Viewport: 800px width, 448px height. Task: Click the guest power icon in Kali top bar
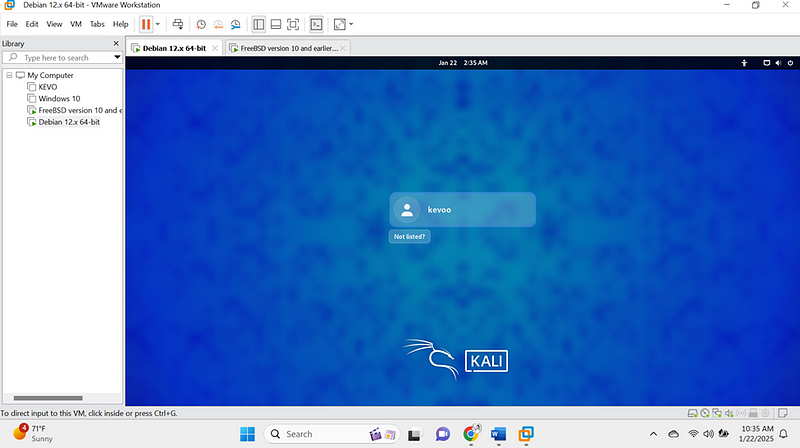click(x=790, y=63)
